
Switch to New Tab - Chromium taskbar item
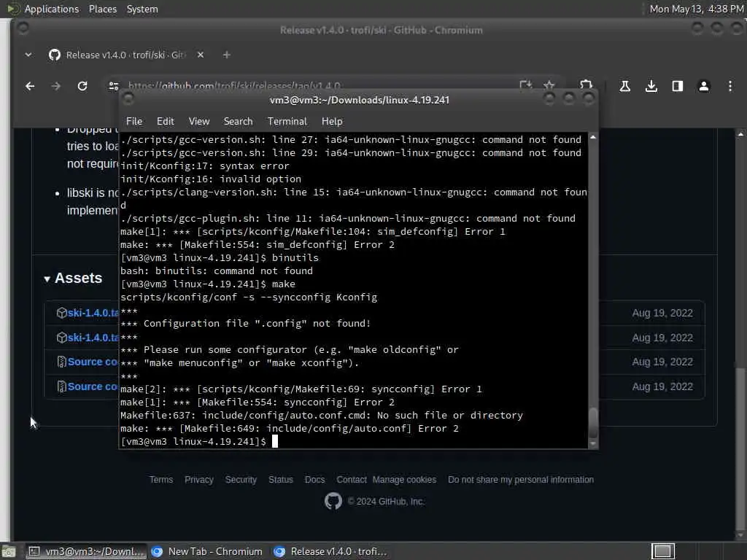(x=206, y=551)
